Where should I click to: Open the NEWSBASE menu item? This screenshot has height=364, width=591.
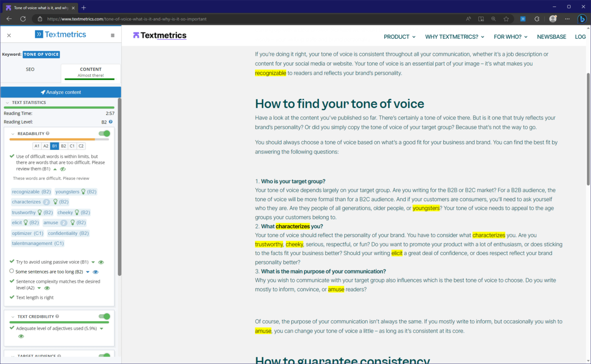tap(551, 36)
